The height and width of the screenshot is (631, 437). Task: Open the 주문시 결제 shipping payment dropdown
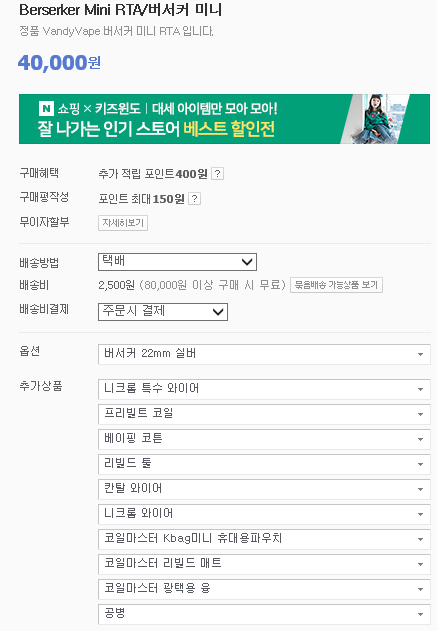[163, 312]
